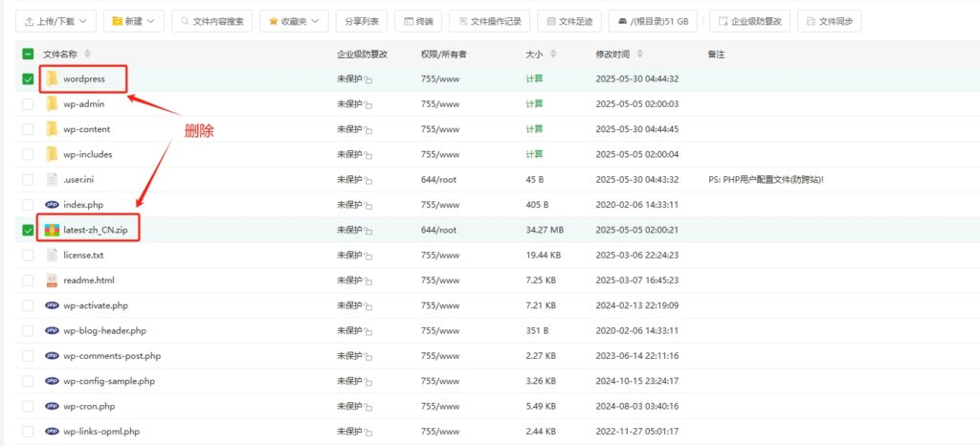Click the index.php PHP file icon
The width and height of the screenshot is (980, 447).
pyautogui.click(x=52, y=205)
